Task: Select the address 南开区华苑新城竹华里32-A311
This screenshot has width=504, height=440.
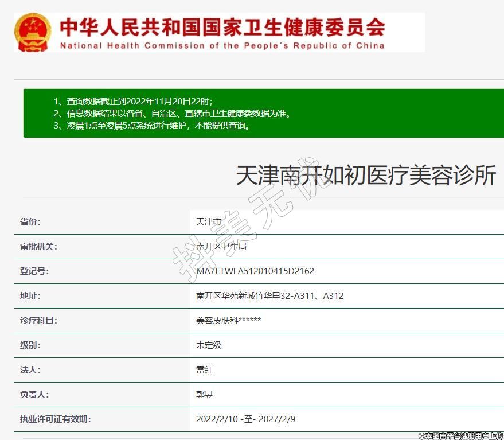Action: click(269, 296)
